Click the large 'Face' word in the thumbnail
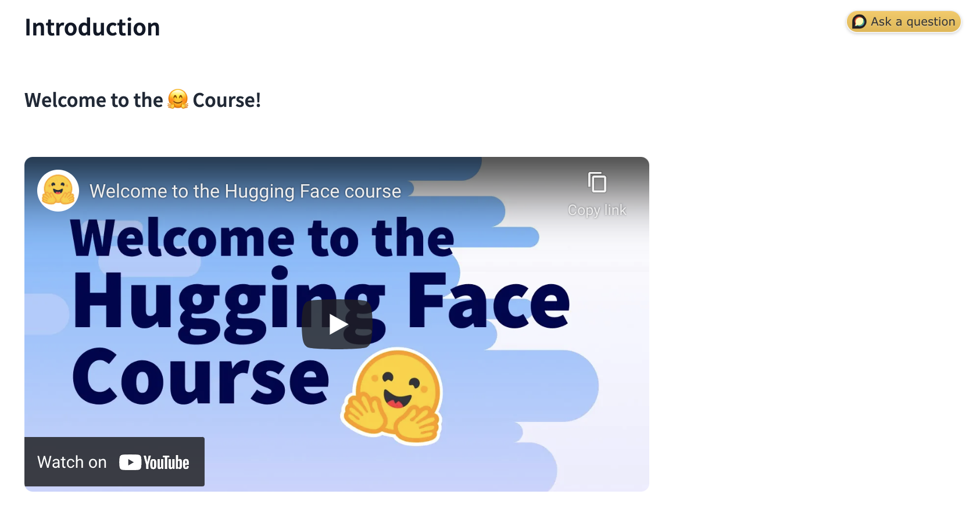This screenshot has width=980, height=530. pyautogui.click(x=488, y=300)
